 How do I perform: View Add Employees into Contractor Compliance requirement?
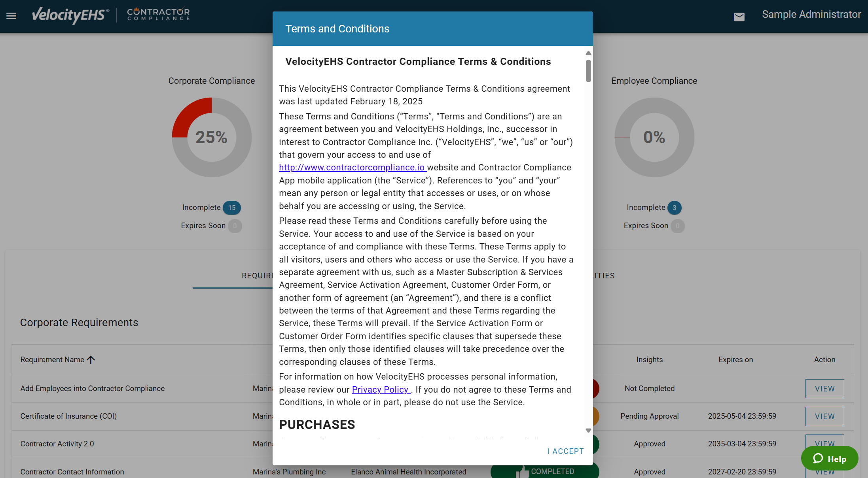pyautogui.click(x=824, y=389)
